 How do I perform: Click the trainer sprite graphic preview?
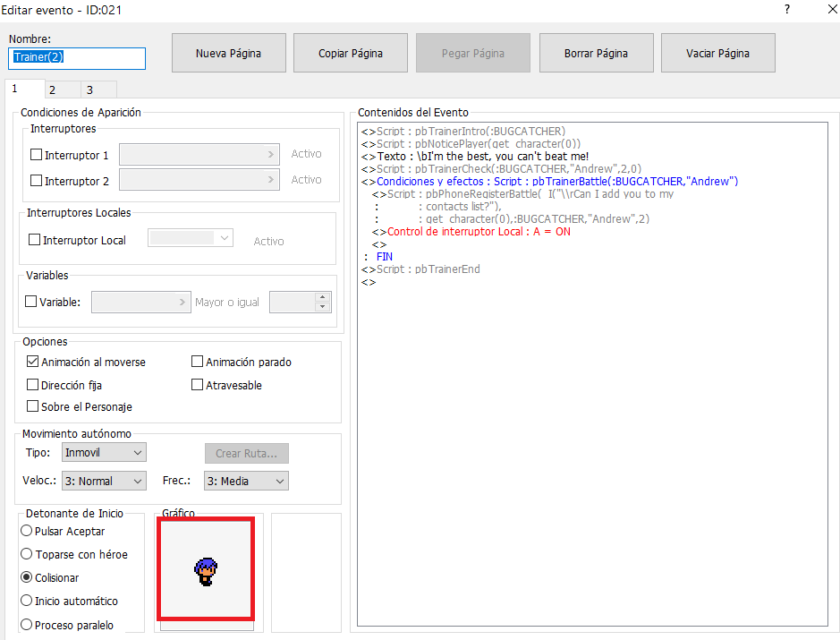click(206, 569)
